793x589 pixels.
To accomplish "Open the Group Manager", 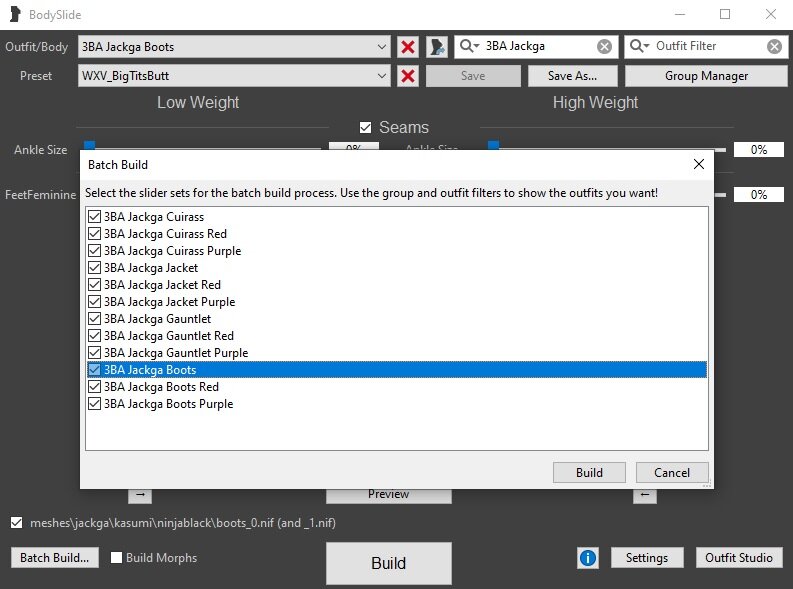I will (x=706, y=76).
